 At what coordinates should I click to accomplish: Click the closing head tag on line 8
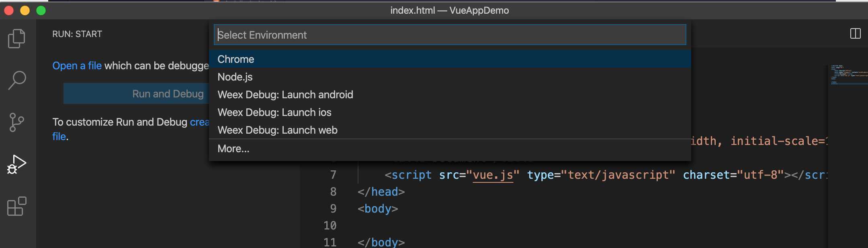[x=381, y=192]
